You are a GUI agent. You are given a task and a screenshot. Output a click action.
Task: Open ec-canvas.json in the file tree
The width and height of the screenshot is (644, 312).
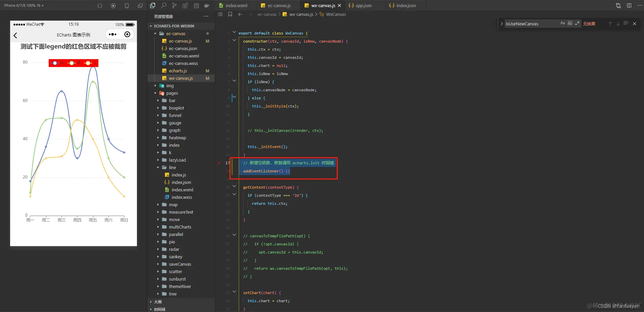181,48
